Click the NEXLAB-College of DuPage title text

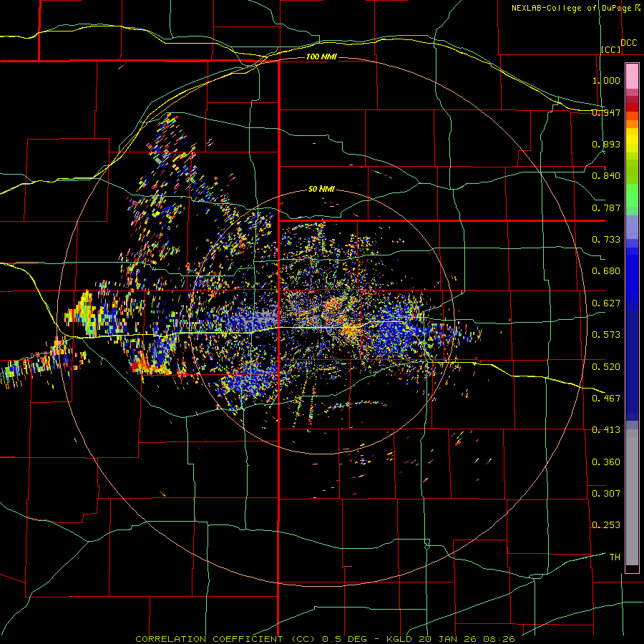(571, 8)
